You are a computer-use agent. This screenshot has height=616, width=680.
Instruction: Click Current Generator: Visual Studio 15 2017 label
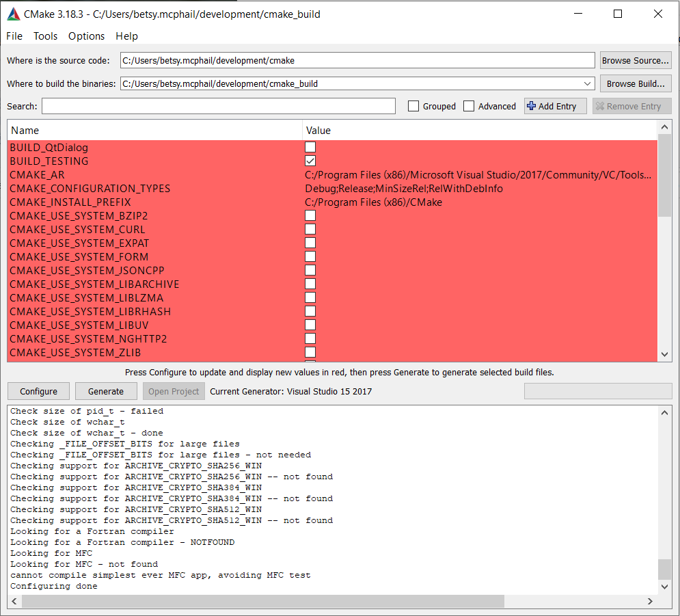point(291,391)
